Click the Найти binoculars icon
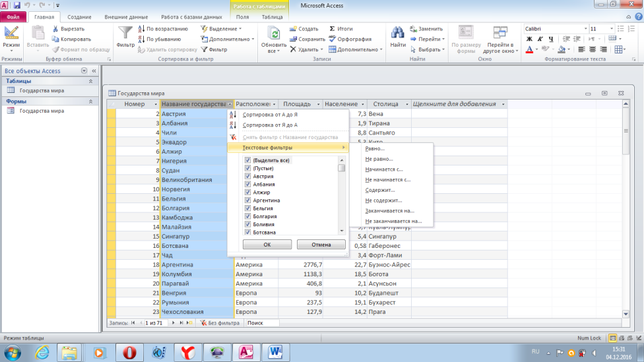 pyautogui.click(x=398, y=33)
